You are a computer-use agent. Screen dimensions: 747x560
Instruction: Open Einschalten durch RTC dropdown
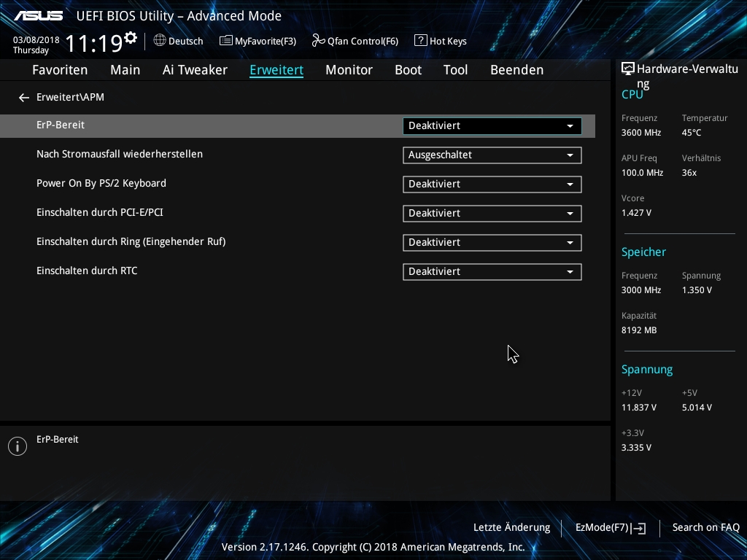[492, 272]
